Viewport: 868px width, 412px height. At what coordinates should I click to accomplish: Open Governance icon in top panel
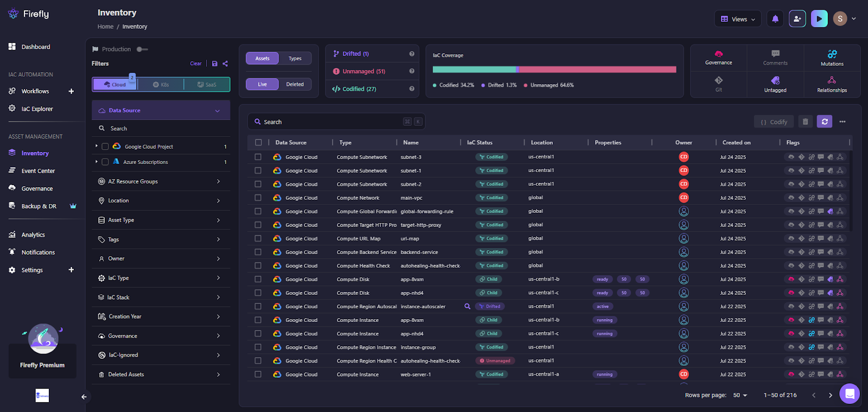(718, 57)
